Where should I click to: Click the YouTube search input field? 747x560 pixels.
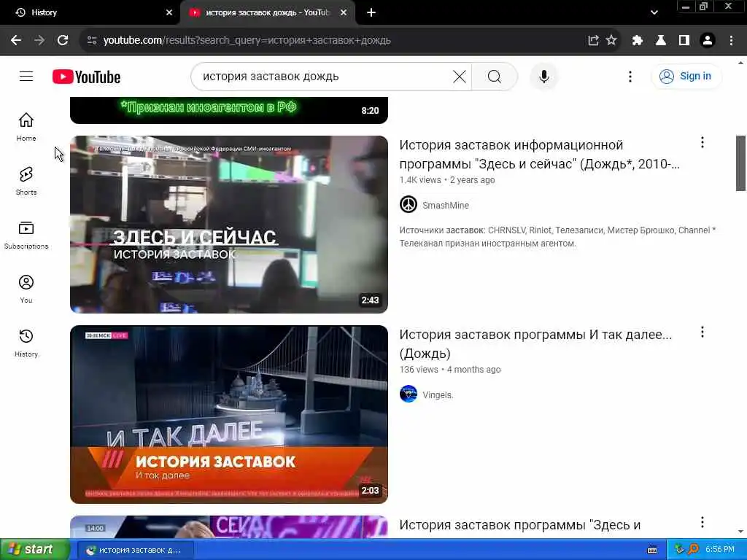click(324, 76)
